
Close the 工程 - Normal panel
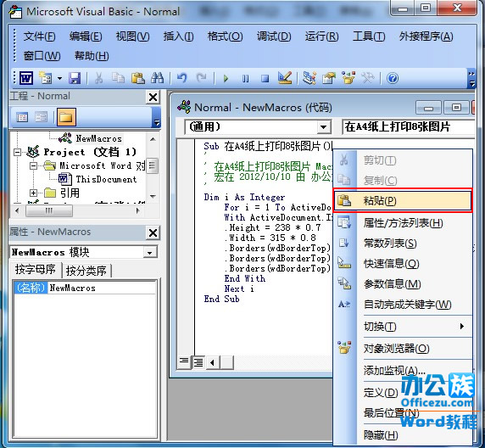point(153,98)
